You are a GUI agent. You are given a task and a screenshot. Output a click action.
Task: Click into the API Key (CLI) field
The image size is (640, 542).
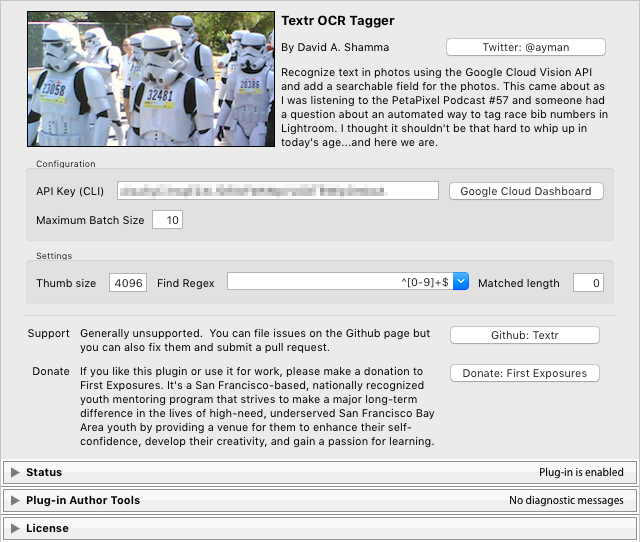click(278, 191)
